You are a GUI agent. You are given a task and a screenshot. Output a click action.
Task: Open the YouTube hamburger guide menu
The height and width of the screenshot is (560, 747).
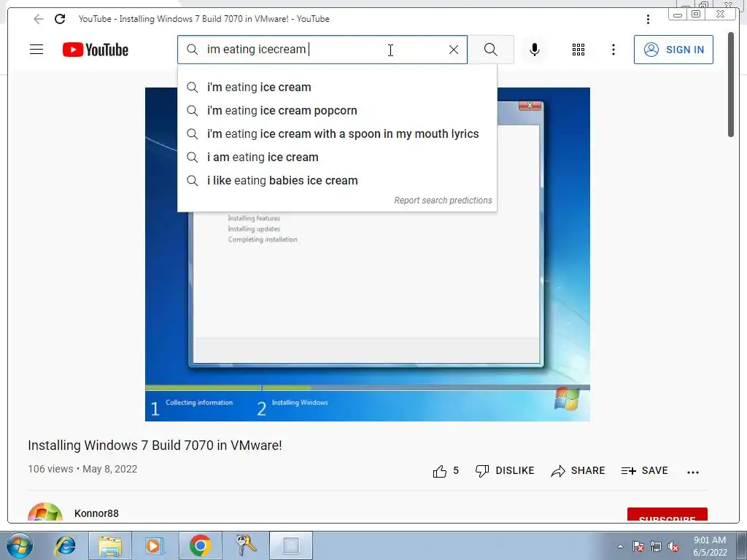(36, 50)
